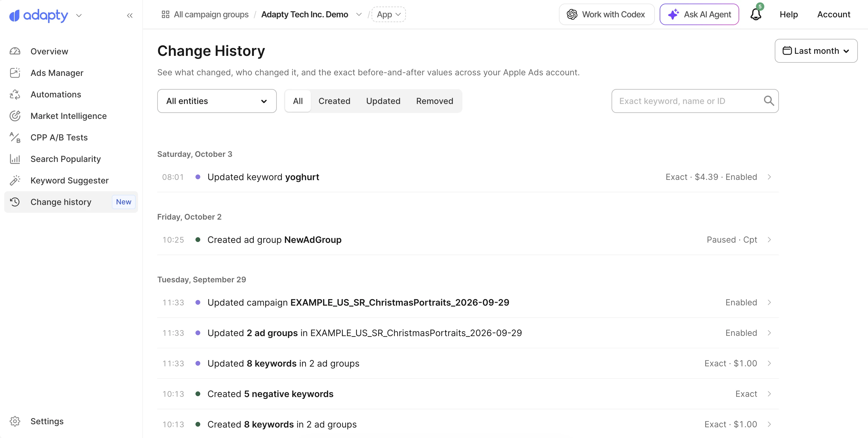Click the Help link

click(x=788, y=14)
